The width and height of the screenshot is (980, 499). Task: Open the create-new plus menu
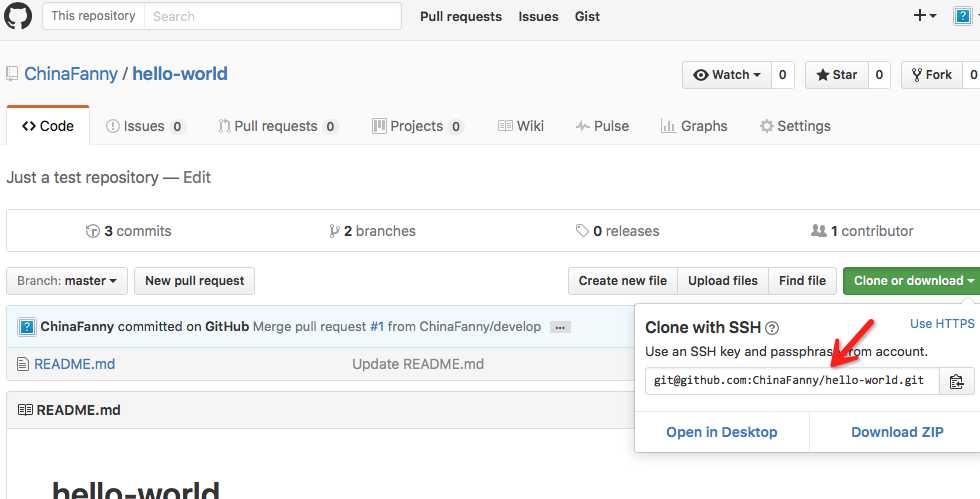point(926,16)
